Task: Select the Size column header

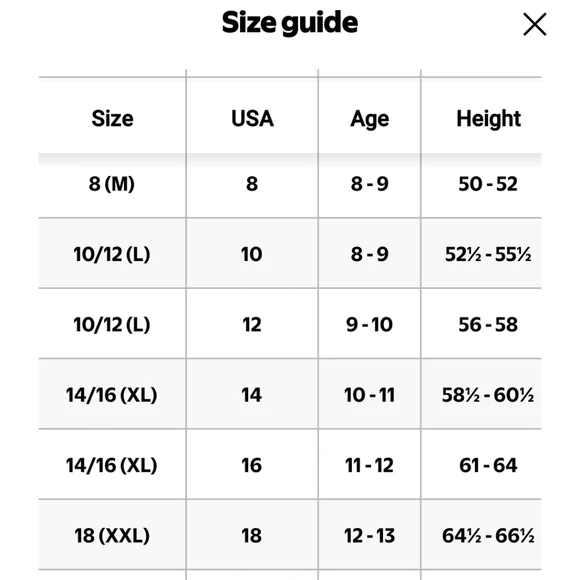Action: pyautogui.click(x=112, y=118)
